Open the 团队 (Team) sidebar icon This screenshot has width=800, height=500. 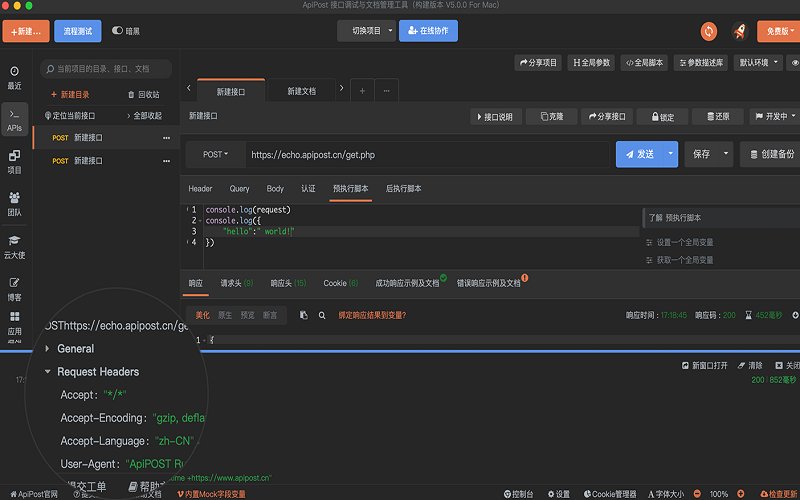[14, 204]
